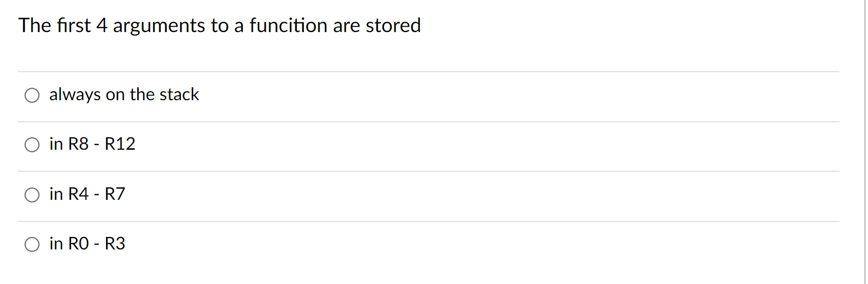Click the word "stored" in the question
868x284 pixels.
click(x=393, y=25)
